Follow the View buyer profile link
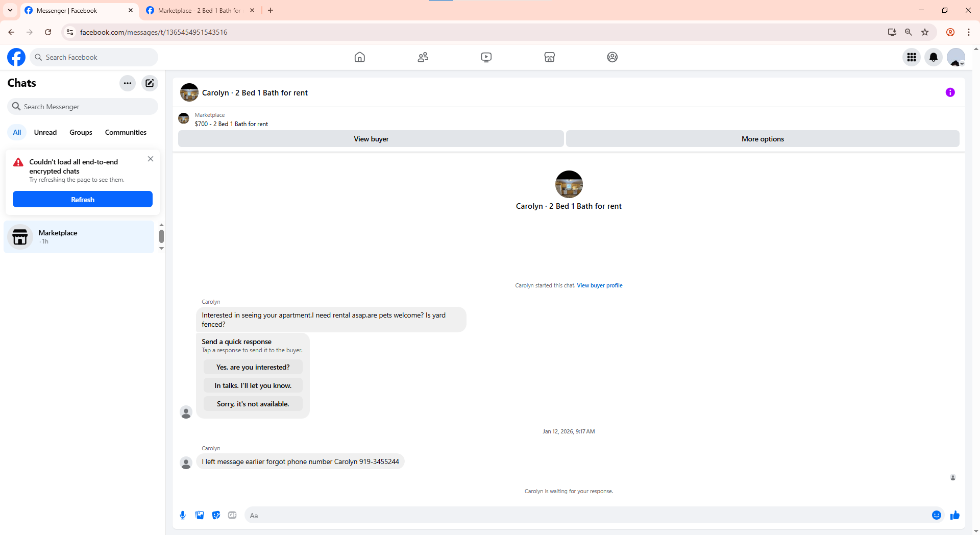The width and height of the screenshot is (980, 535). (x=600, y=285)
